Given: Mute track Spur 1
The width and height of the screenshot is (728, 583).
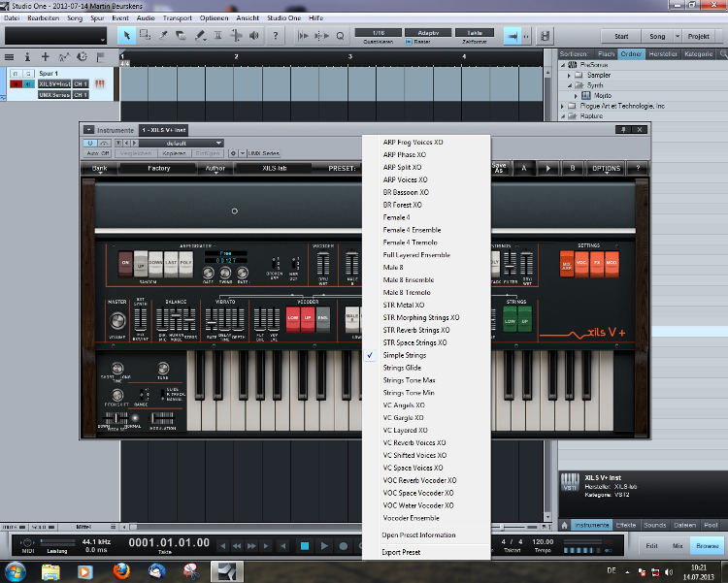Looking at the screenshot, I should 16,74.
